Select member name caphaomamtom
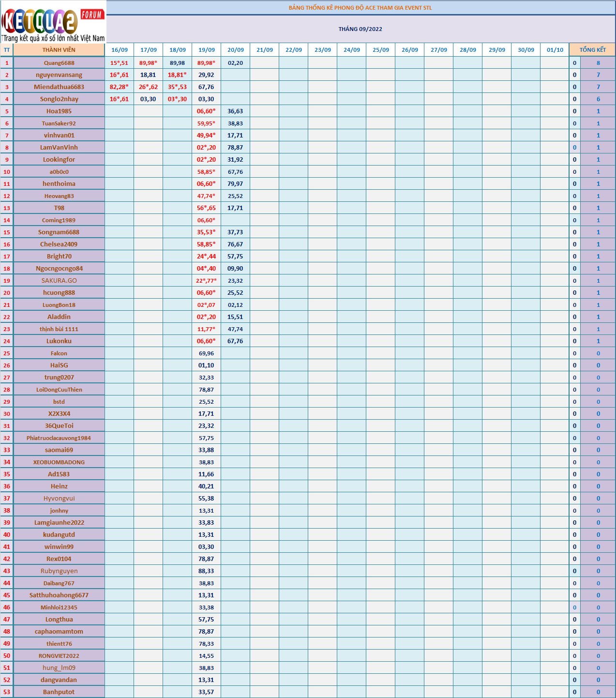 59,632
